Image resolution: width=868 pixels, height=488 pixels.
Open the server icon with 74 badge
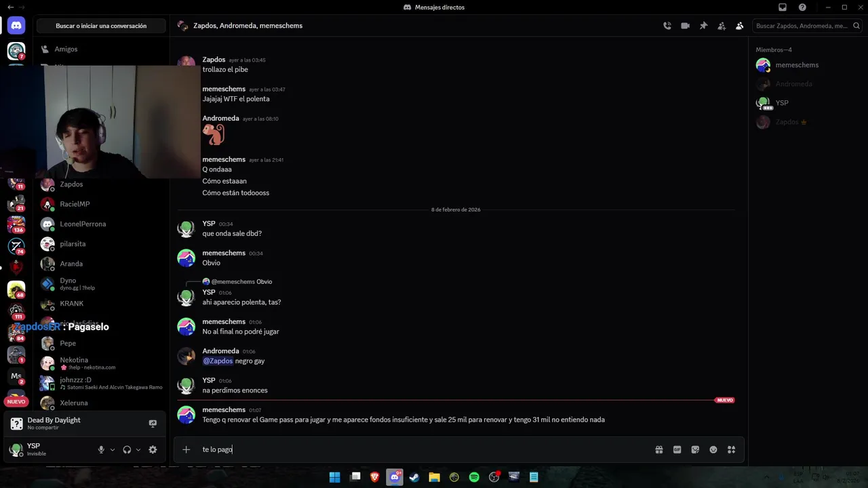click(x=16, y=245)
